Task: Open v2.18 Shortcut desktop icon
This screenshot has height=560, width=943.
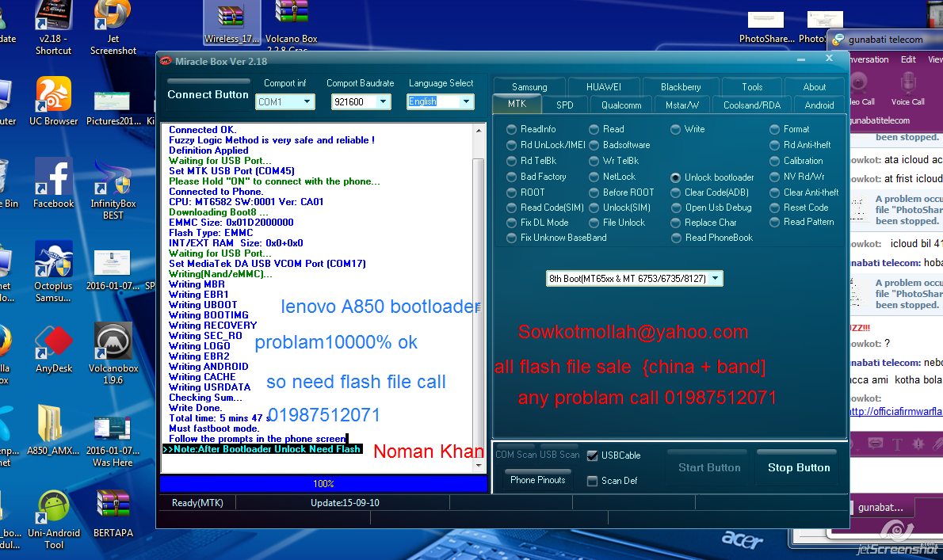Action: 54,29
